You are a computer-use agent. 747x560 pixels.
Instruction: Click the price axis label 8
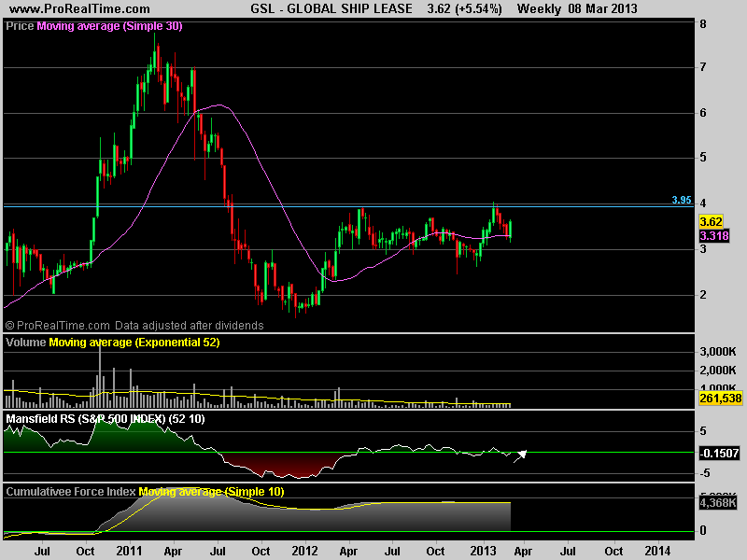[703, 24]
